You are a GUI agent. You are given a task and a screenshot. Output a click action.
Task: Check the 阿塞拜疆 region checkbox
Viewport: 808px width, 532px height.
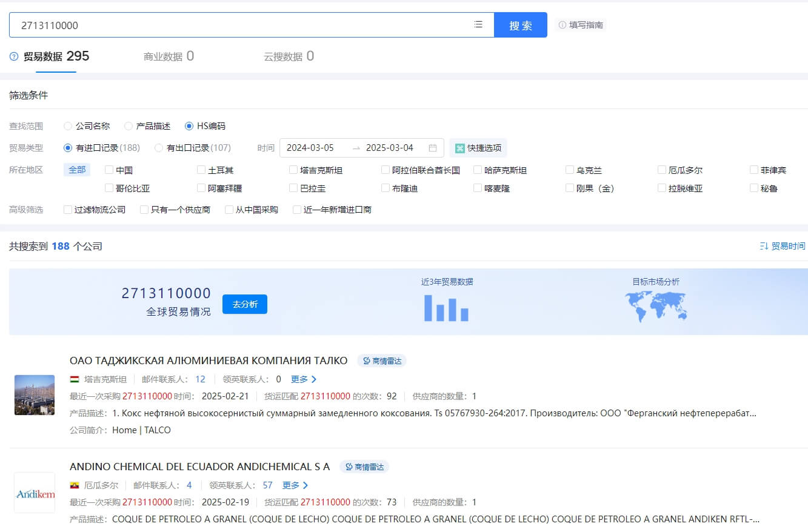point(201,188)
